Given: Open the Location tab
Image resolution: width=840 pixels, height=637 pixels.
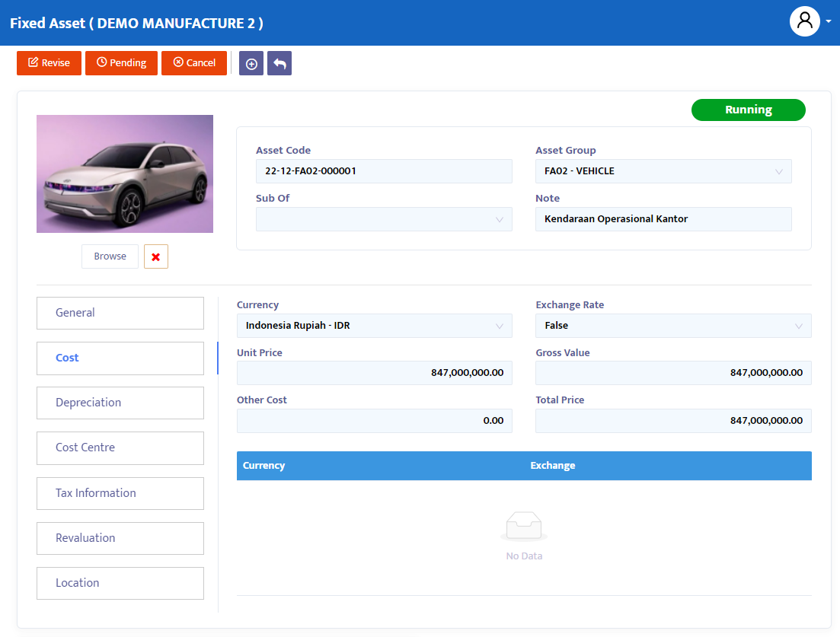Looking at the screenshot, I should pos(120,584).
